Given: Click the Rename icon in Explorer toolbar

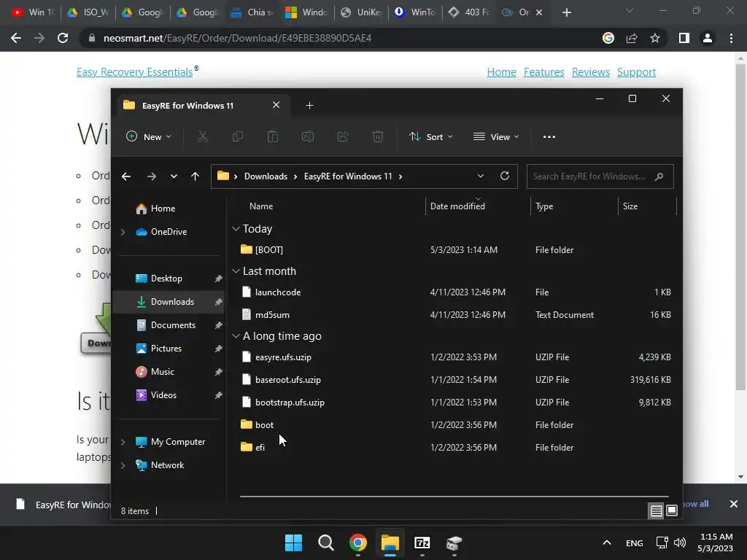Looking at the screenshot, I should pyautogui.click(x=308, y=136).
